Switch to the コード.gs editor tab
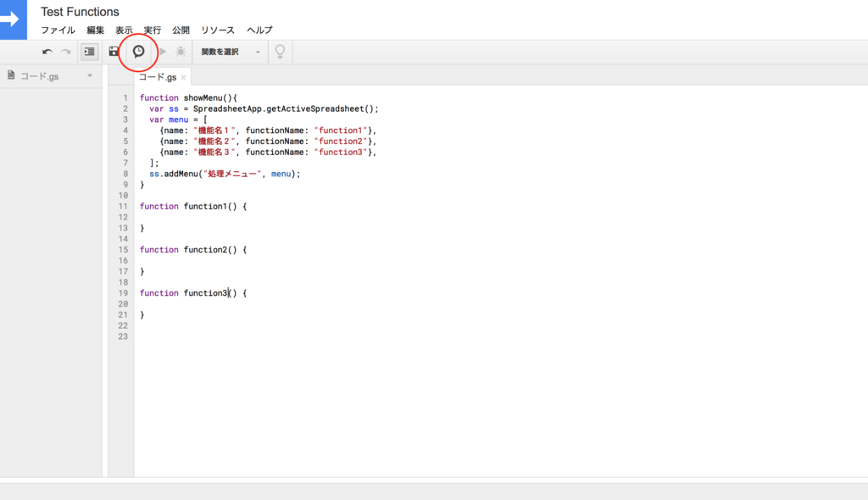Screen dimensions: 868x500 coord(157,77)
